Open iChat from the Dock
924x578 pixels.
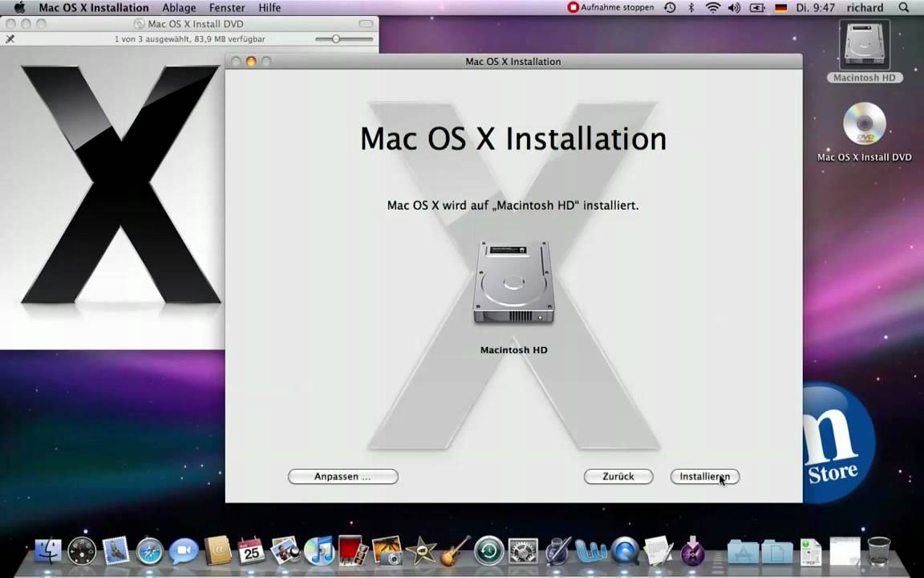point(183,552)
